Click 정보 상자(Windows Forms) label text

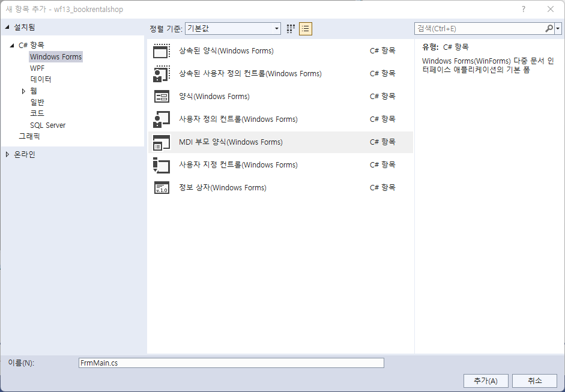223,188
